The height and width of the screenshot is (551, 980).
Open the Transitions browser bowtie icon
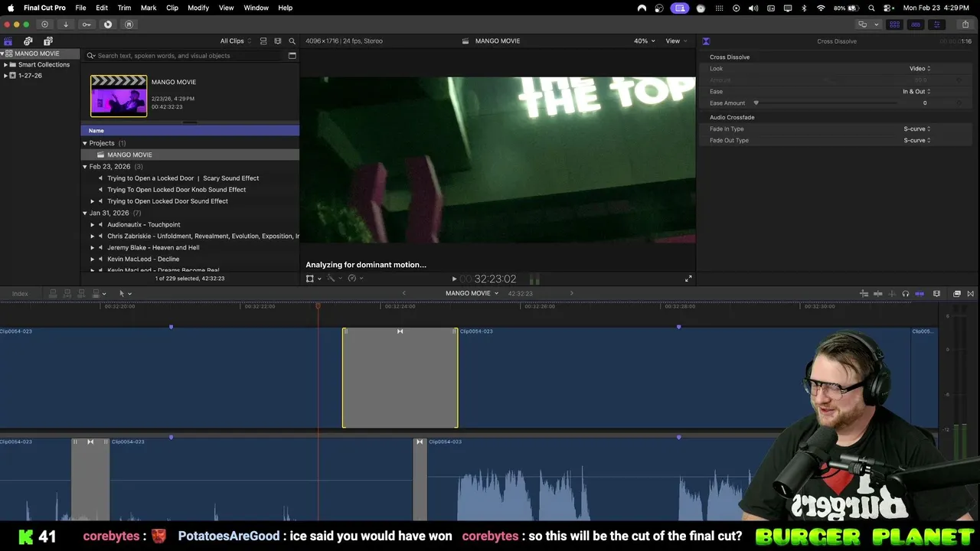pyautogui.click(x=971, y=294)
